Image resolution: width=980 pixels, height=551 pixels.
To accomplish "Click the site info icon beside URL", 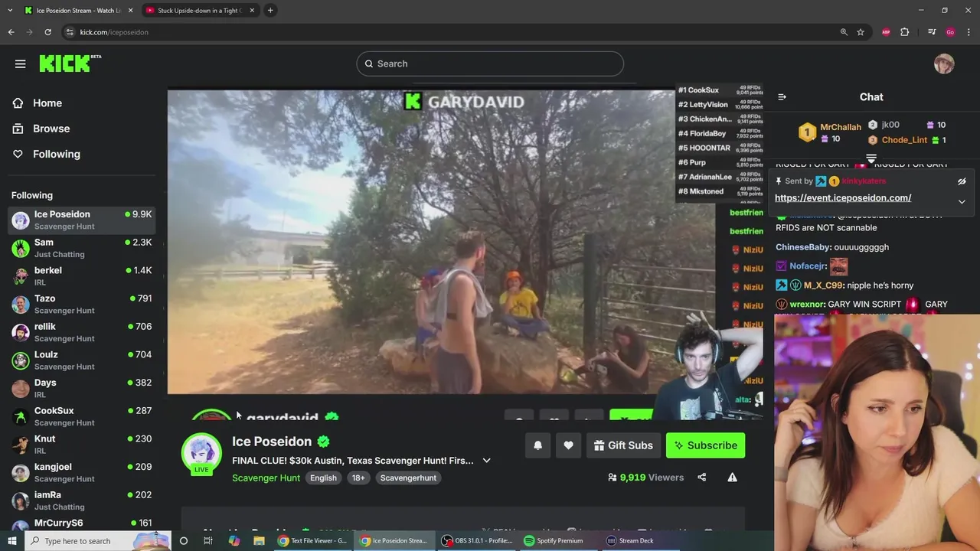I will point(70,32).
